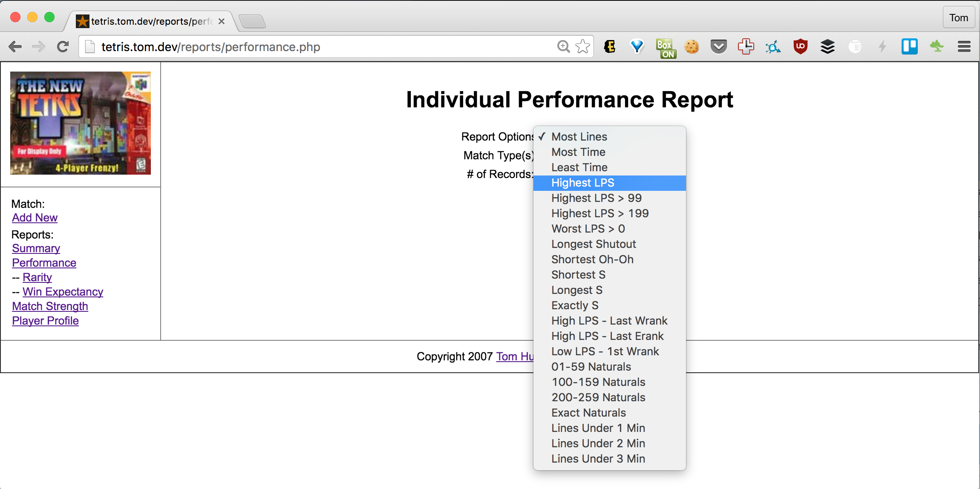Click the New Tetris box art image
This screenshot has height=489, width=980.
click(81, 123)
